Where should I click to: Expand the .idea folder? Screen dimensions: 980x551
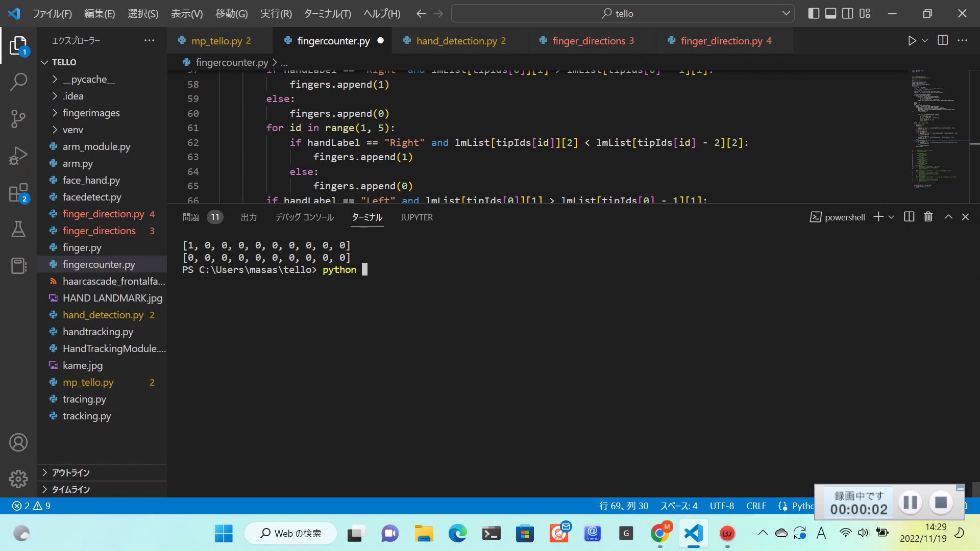[x=102, y=96]
